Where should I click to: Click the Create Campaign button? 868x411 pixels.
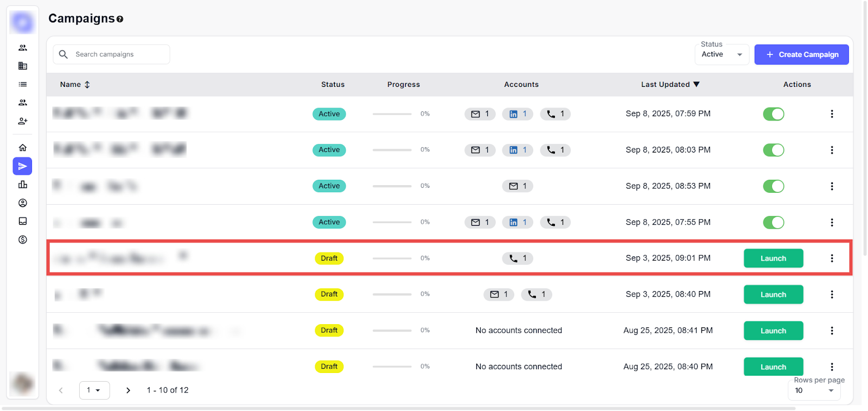tap(801, 54)
